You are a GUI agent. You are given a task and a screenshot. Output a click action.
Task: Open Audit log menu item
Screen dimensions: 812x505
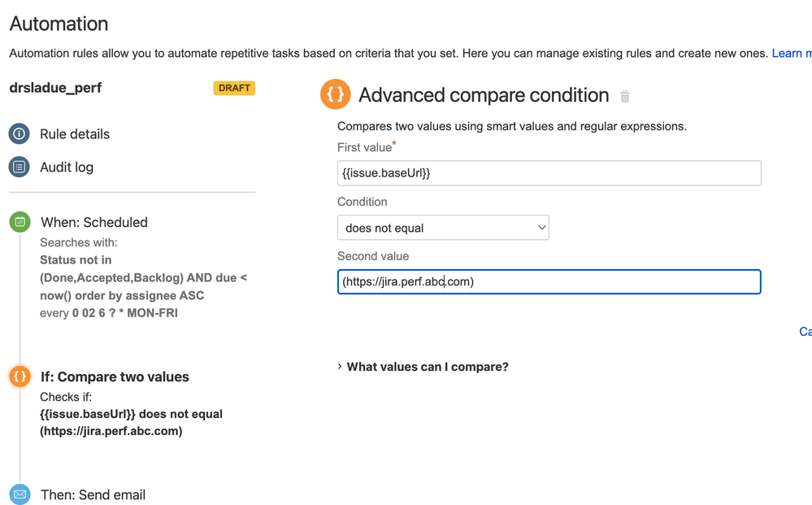click(67, 168)
